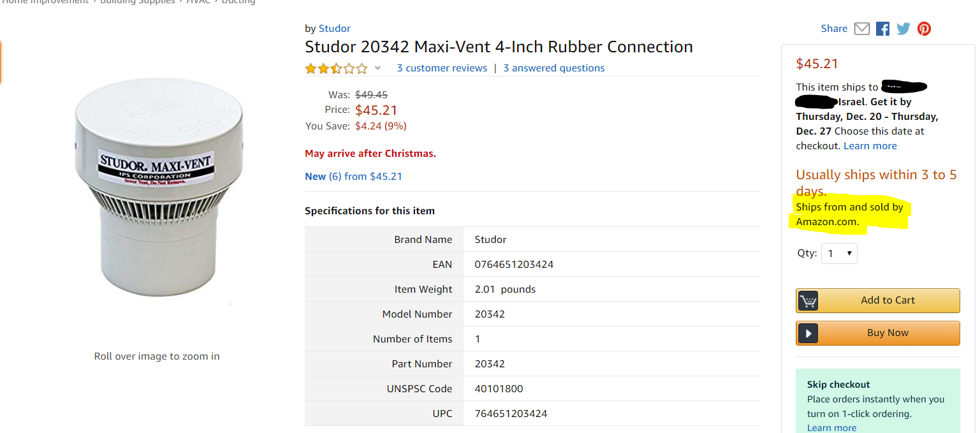Share the product on Pinterest
This screenshot has width=980, height=433.
click(x=924, y=29)
